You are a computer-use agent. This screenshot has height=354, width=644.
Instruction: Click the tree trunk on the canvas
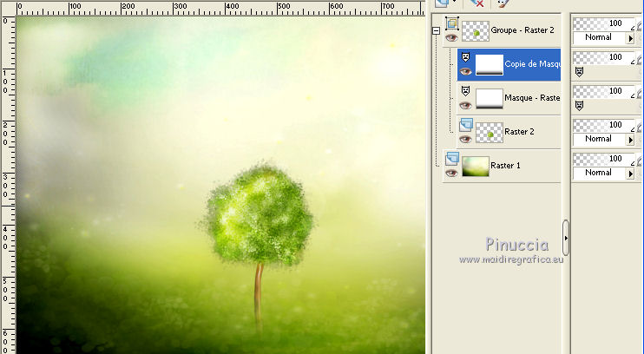pos(259,297)
